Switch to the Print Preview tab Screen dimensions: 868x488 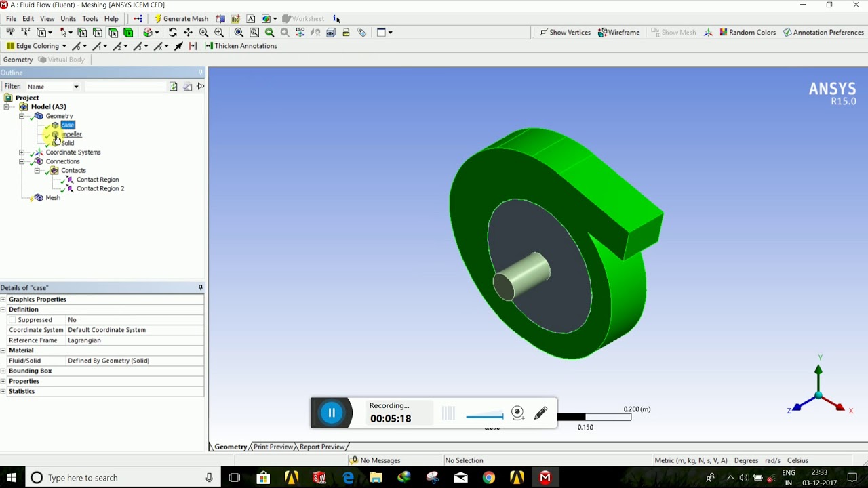pos(273,447)
